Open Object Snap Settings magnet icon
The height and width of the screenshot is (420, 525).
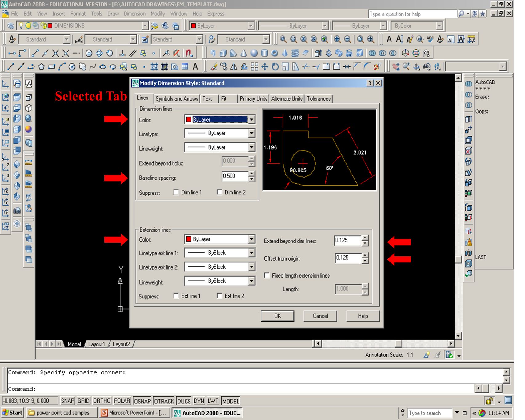(x=189, y=53)
